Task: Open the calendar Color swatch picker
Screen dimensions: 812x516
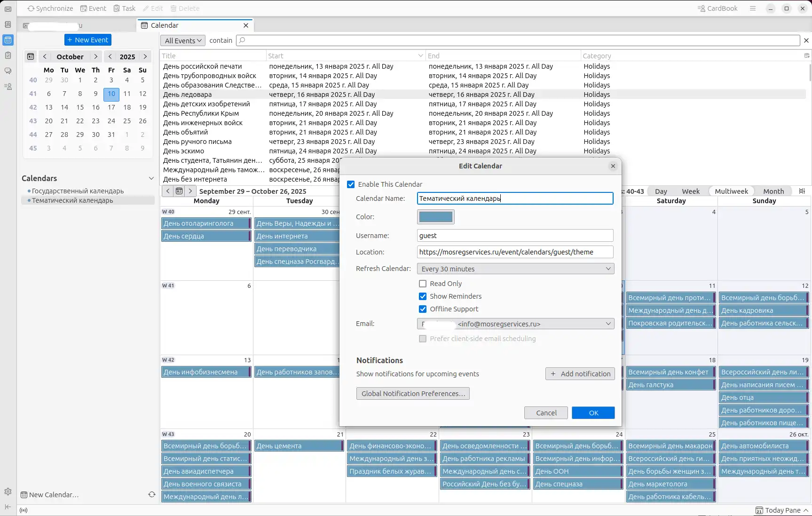Action: coord(435,217)
